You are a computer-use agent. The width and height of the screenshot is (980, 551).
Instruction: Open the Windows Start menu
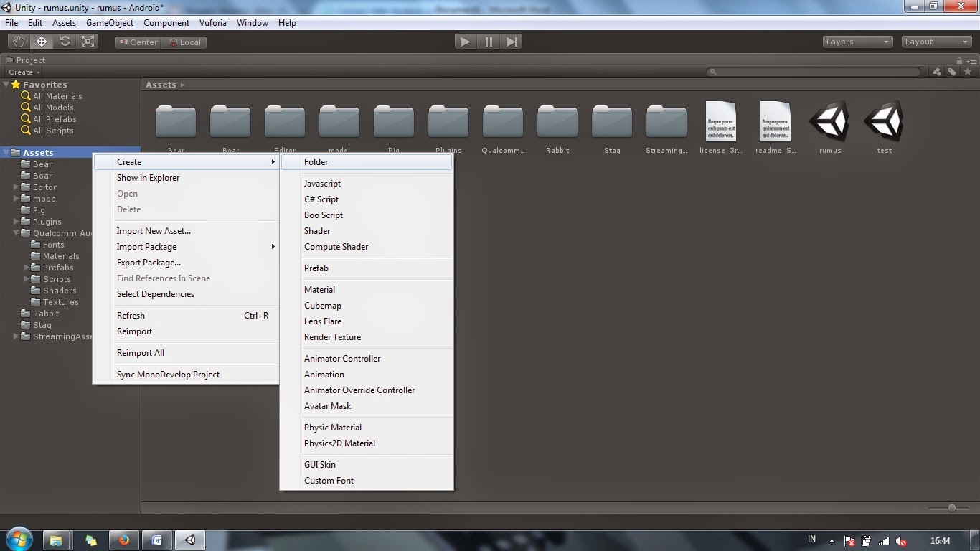click(x=18, y=540)
